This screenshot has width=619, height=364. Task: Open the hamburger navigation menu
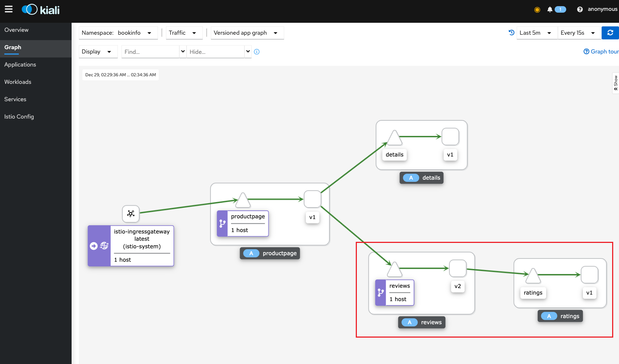(x=9, y=9)
